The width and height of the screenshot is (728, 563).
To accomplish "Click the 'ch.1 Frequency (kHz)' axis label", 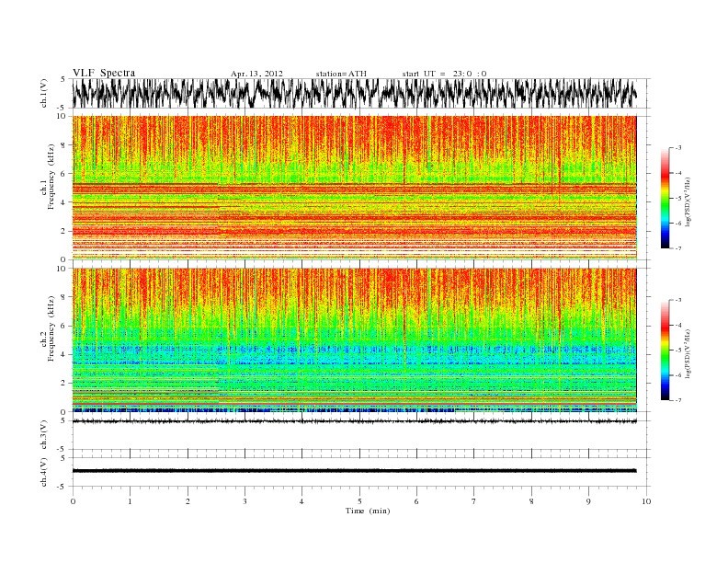I will click(x=48, y=188).
